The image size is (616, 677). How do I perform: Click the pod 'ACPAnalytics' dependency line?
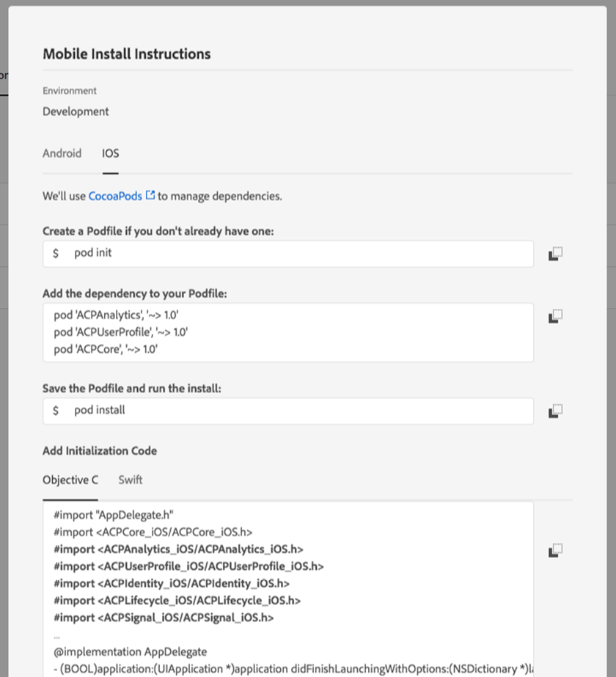(117, 315)
